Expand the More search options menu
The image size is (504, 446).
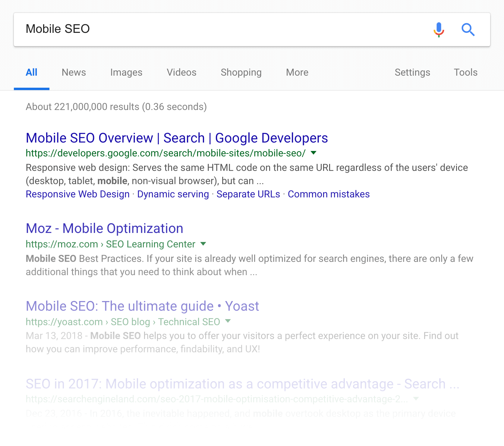(x=297, y=72)
